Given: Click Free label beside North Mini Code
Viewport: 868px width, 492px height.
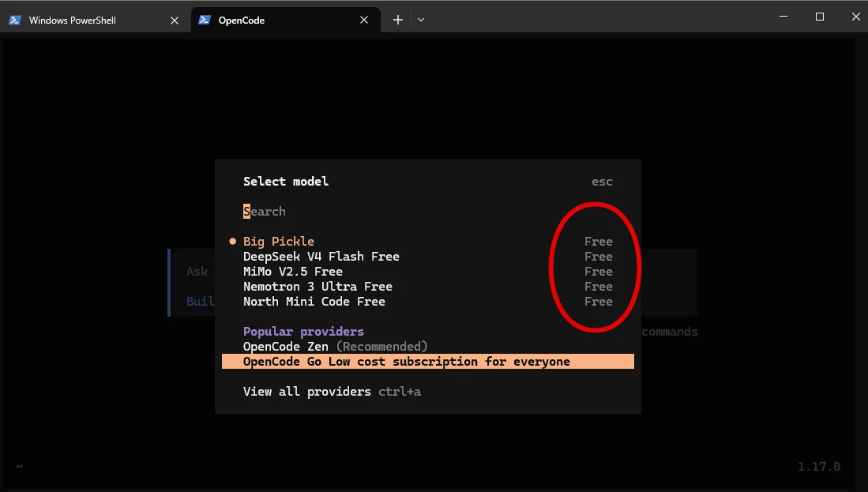Looking at the screenshot, I should point(599,301).
